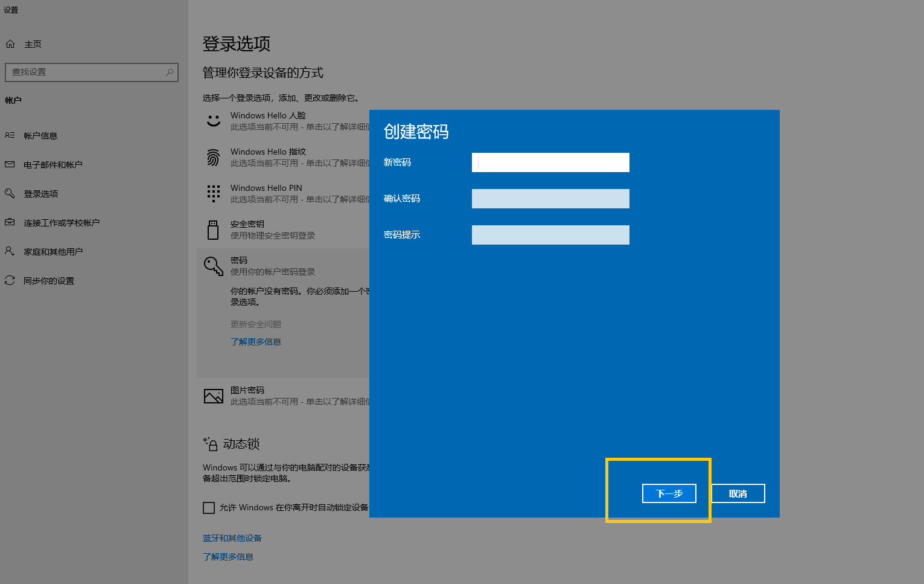The height and width of the screenshot is (584, 924).
Task: Open 同步你的设置 in the sidebar
Action: (48, 281)
